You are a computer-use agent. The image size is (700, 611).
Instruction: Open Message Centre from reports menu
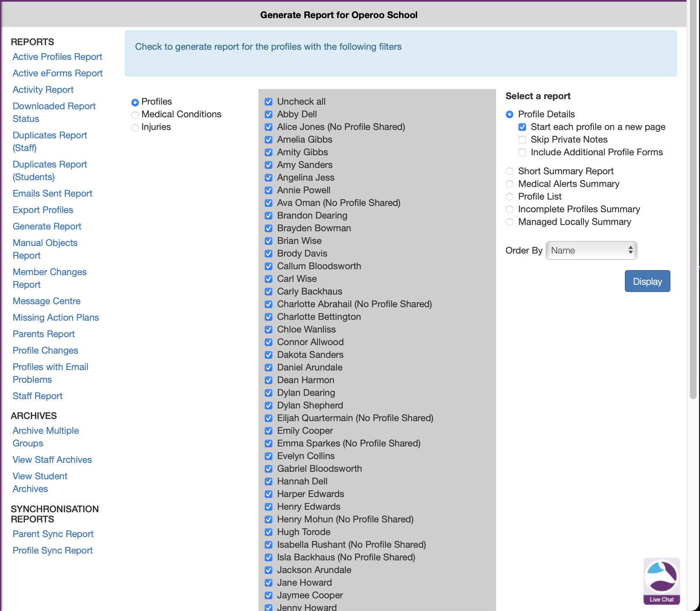[x=46, y=301]
